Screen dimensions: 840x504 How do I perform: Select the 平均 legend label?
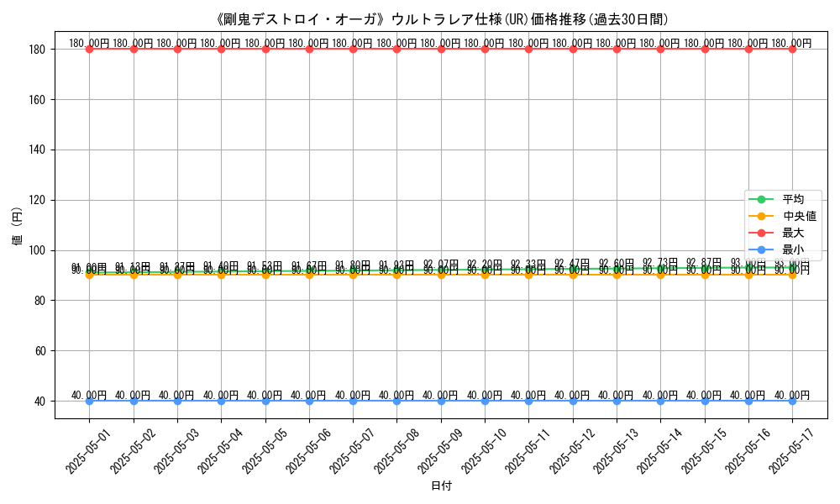click(x=793, y=199)
